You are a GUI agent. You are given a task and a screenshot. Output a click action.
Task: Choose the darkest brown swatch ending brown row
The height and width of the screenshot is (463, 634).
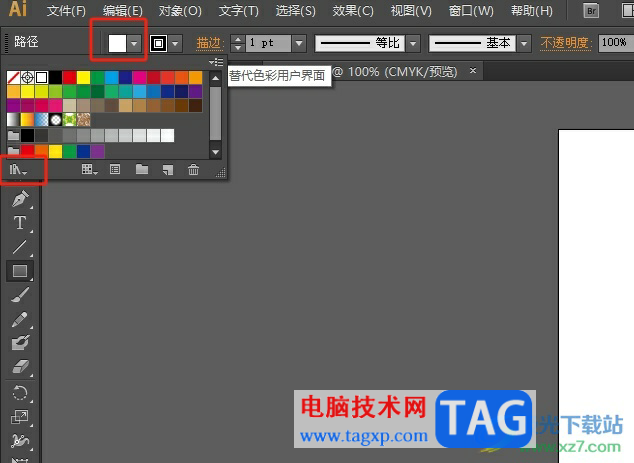[x=195, y=106]
